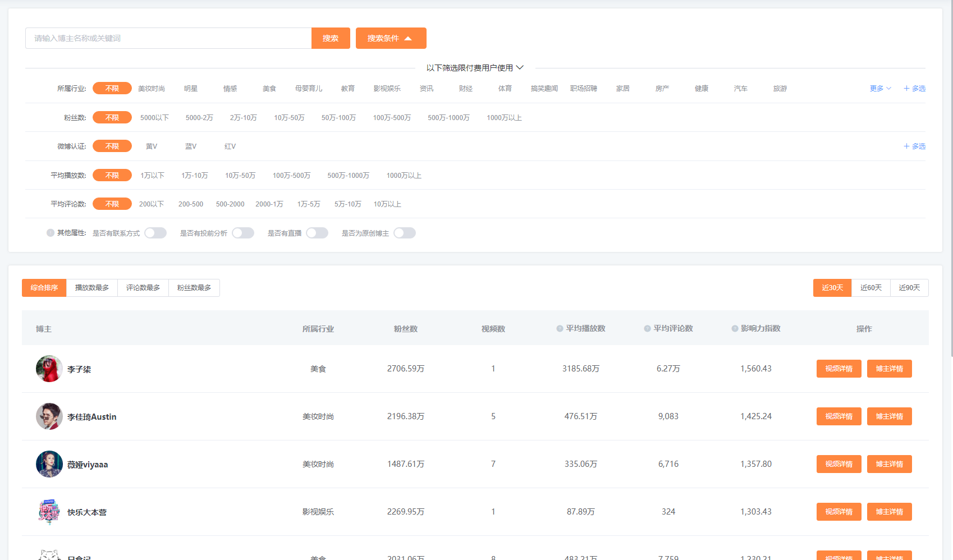
Task: Enable the 是否为原创博主 switch
Action: point(405,233)
